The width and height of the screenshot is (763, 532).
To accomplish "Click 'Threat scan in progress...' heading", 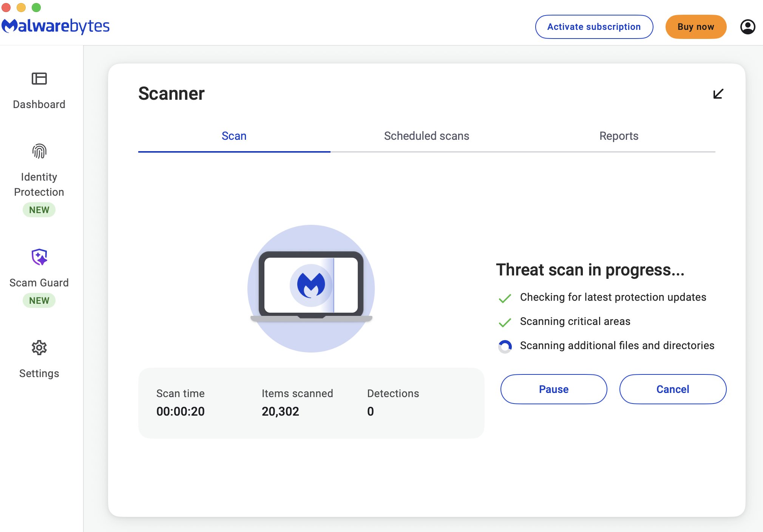I will coord(590,270).
